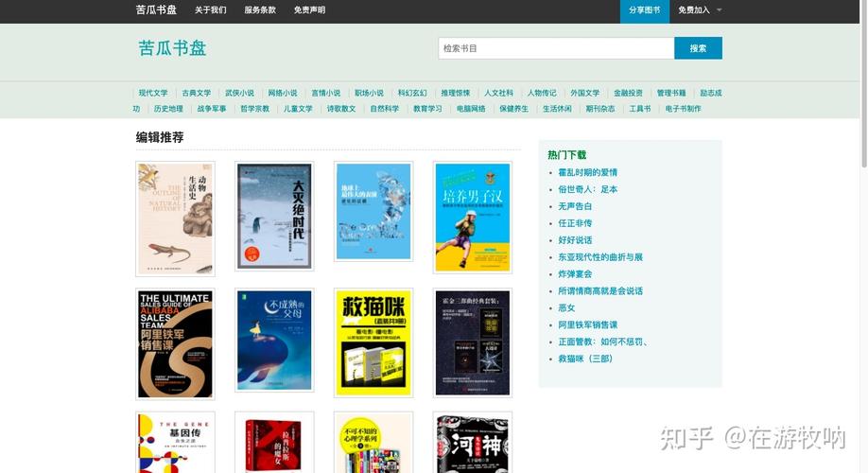Open the 阿里铁军销售课 book cover
Image resolution: width=868 pixels, height=473 pixels.
tap(175, 343)
